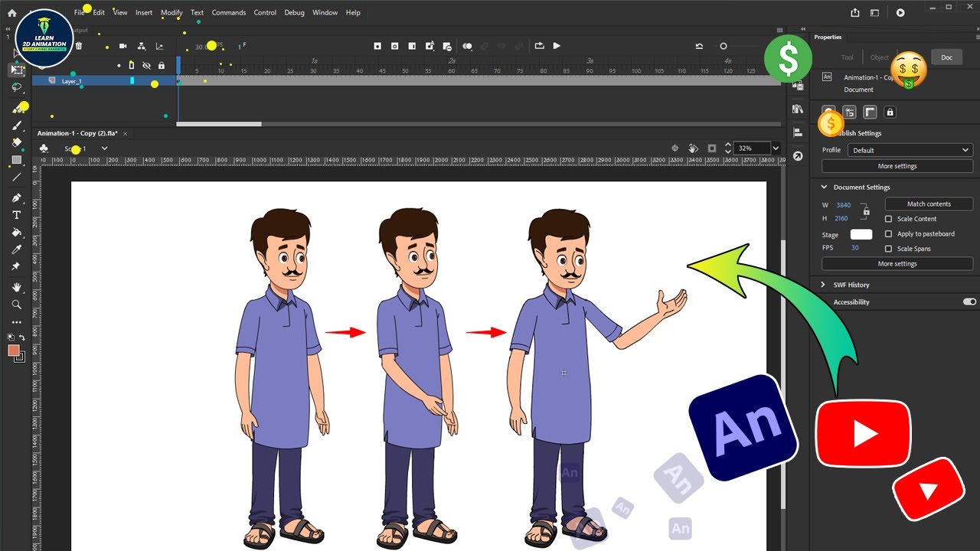Open the Window menu
980x551 pixels.
[x=325, y=12]
